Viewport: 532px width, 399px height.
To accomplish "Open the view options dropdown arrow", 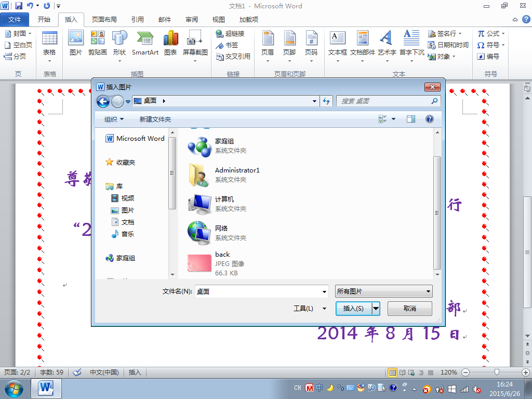I will (x=394, y=119).
